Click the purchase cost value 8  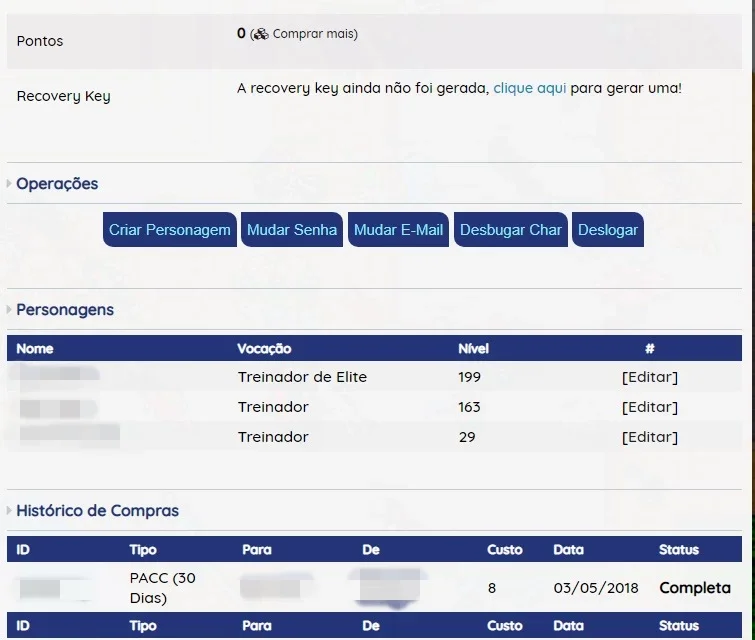click(492, 588)
